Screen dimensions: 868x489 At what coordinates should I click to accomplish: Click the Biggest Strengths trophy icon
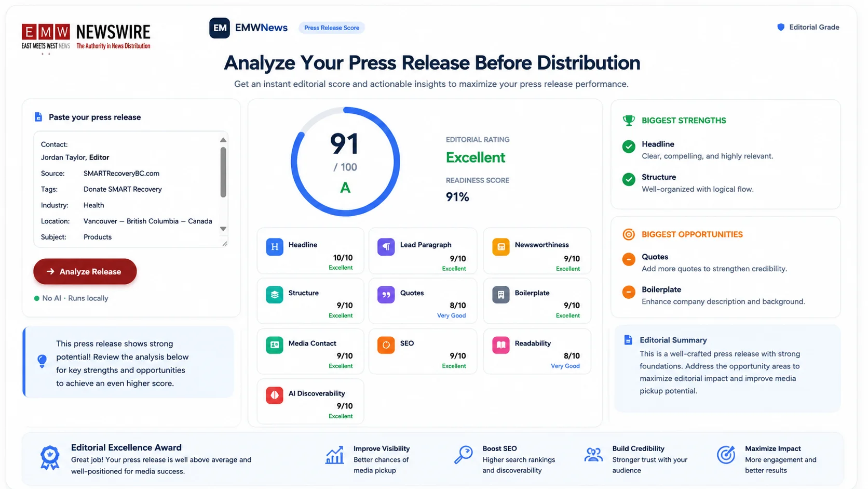(x=629, y=121)
